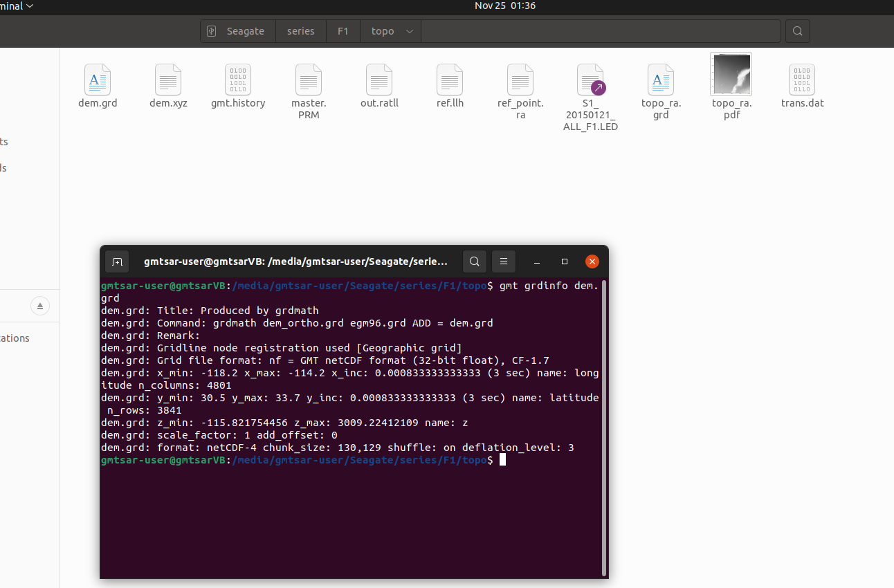Select the gmt.history file icon
This screenshot has height=588, width=894.
(x=237, y=80)
